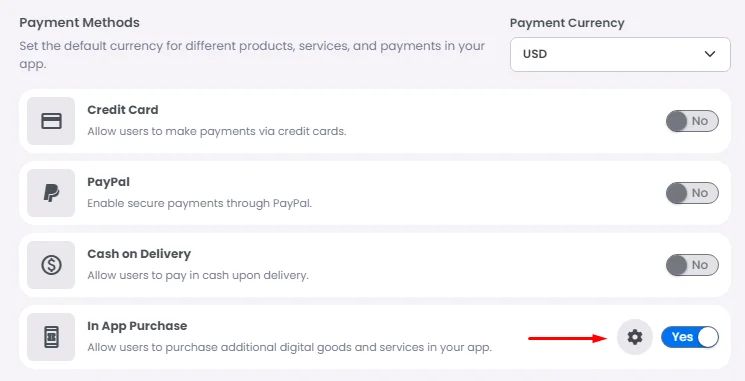Click the In App Purchase phone icon
745x381 pixels.
click(51, 337)
